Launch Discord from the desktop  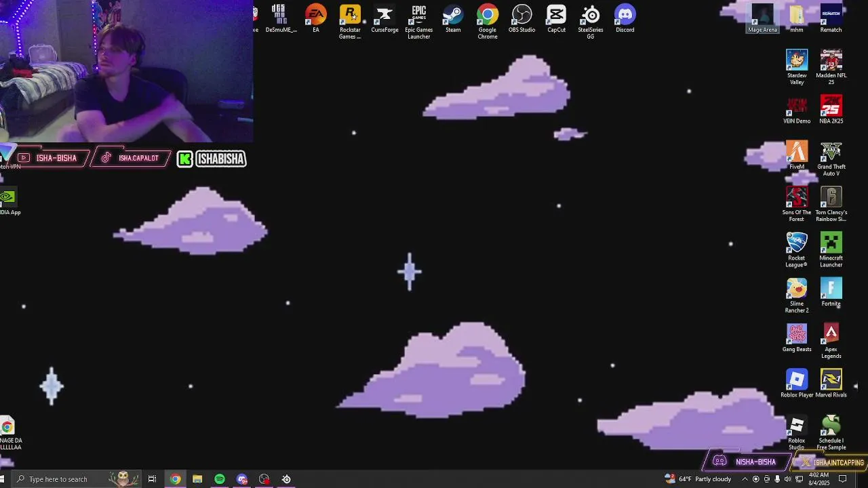[625, 19]
